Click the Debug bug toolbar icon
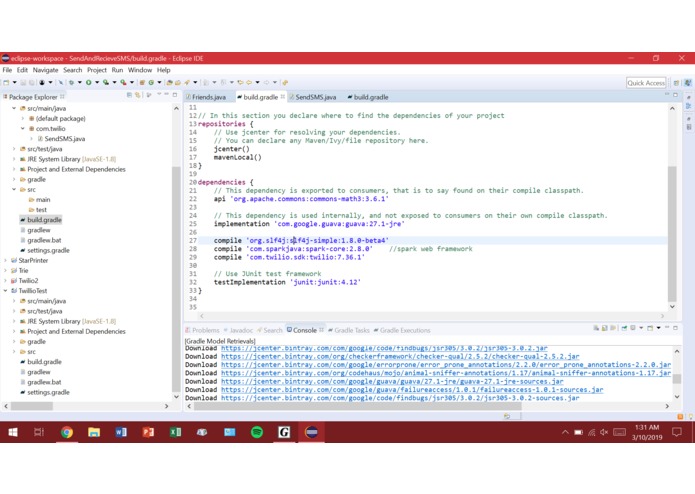The image size is (695, 494). pyautogui.click(x=71, y=82)
